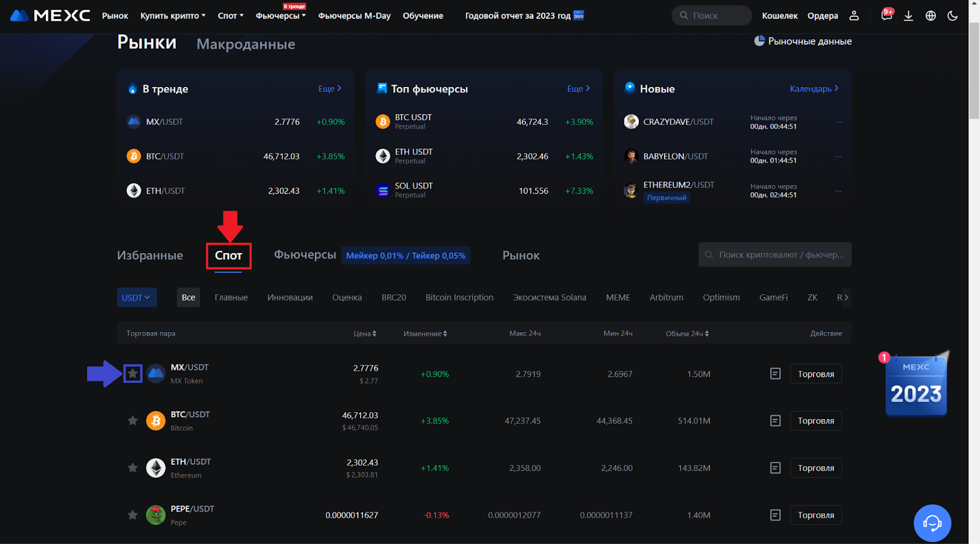Open ETH/USDT details document icon
Image resolution: width=980 pixels, height=544 pixels.
[x=775, y=468]
